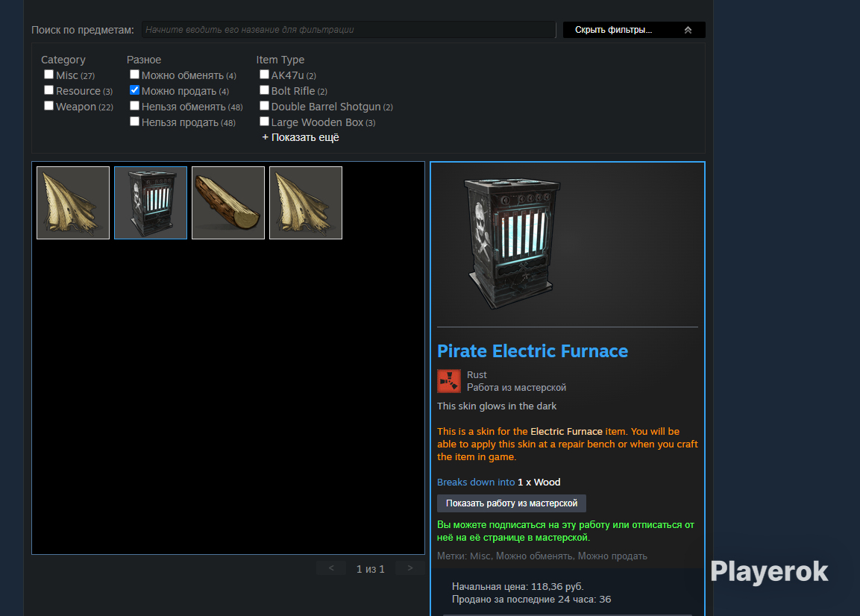The image size is (860, 616).
Task: Check the Нельзя продать filter
Action: tap(134, 122)
